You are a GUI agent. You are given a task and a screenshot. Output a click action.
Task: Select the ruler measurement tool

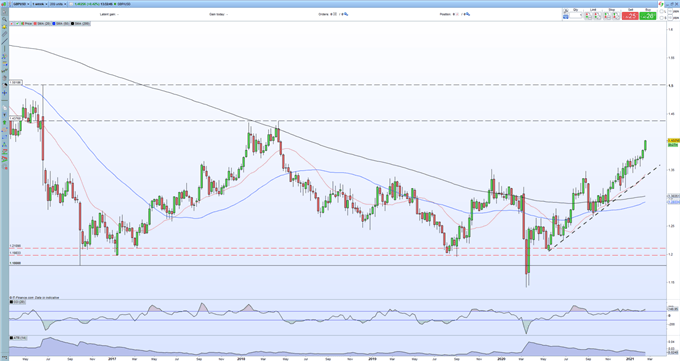tap(4, 34)
